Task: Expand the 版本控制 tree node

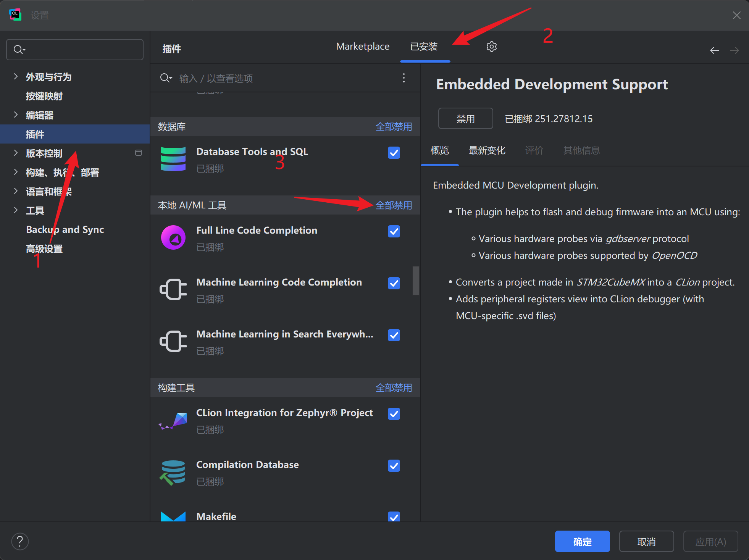Action: click(16, 153)
